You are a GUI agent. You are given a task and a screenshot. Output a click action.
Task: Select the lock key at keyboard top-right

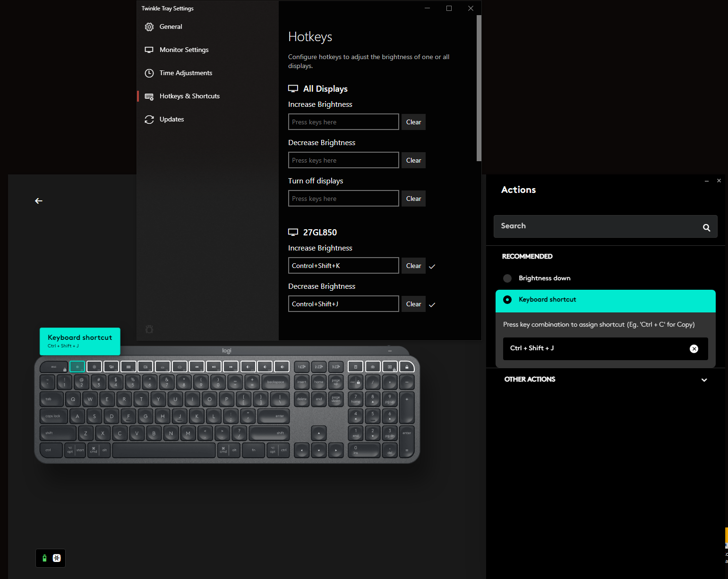(x=407, y=367)
